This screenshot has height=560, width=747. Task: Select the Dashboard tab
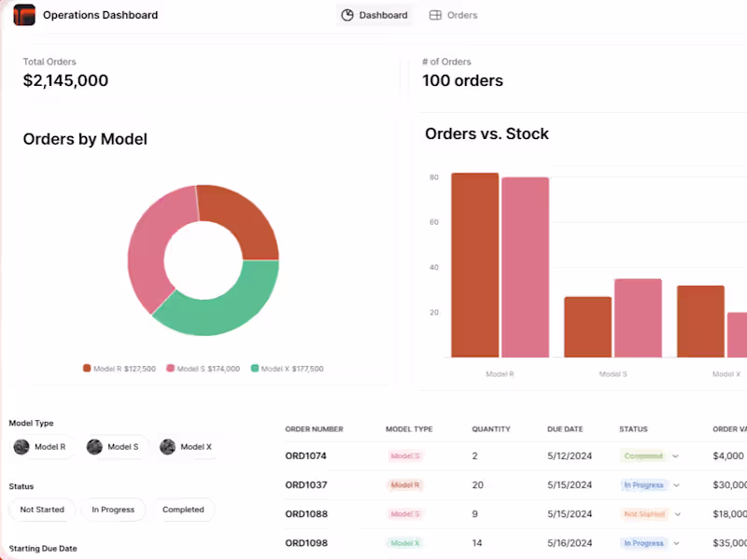point(375,15)
